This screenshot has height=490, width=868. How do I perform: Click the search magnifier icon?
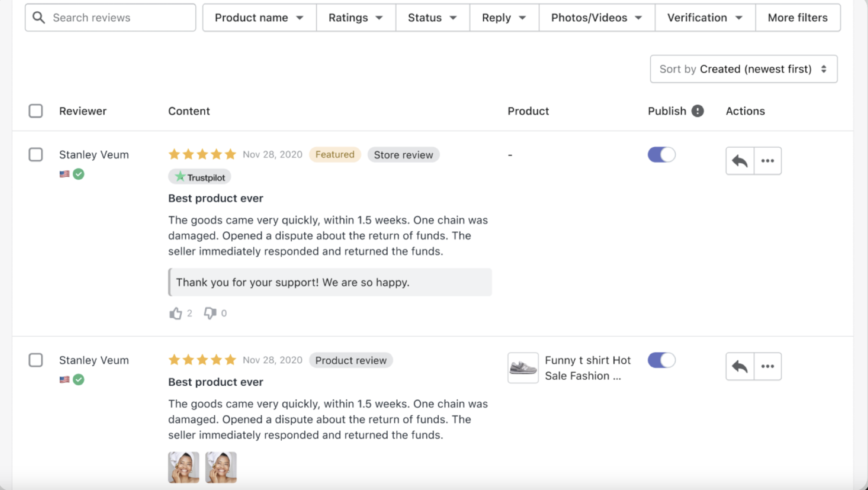(38, 17)
